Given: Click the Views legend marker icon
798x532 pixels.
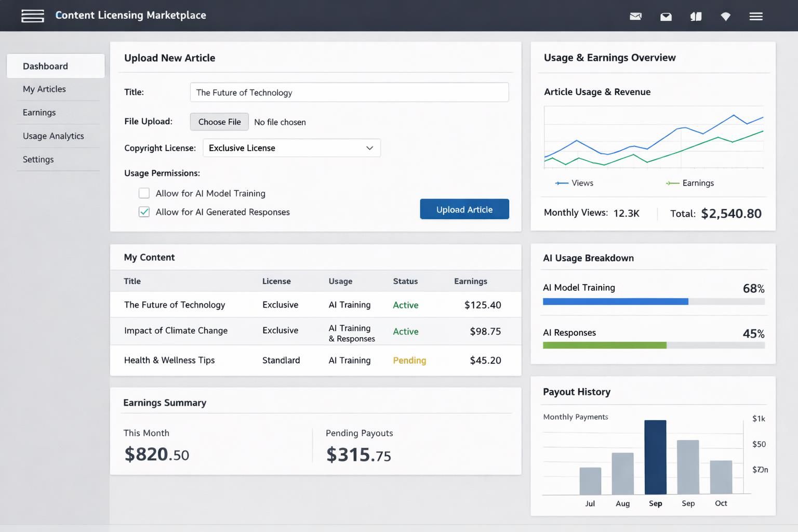Looking at the screenshot, I should (x=561, y=183).
